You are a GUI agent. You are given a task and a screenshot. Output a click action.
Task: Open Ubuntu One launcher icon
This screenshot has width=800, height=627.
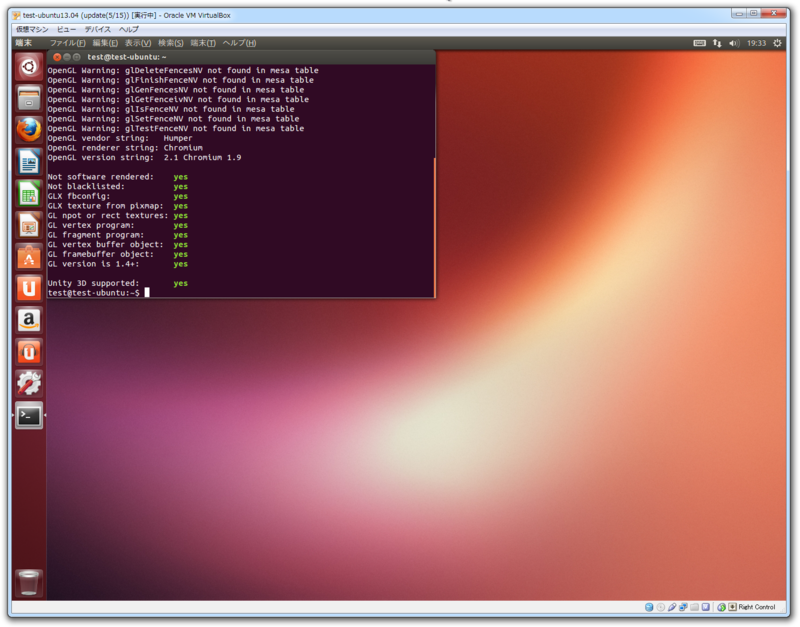29,288
